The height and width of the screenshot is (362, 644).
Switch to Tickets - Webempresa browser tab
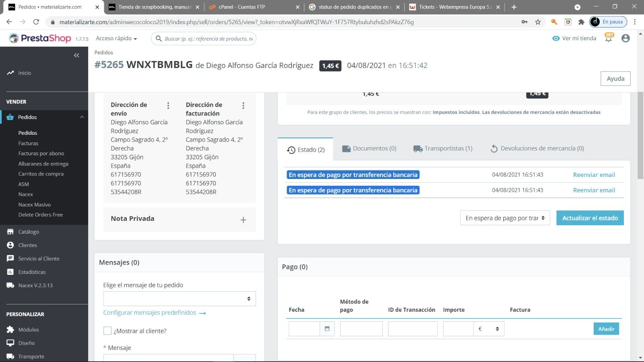[x=455, y=7]
